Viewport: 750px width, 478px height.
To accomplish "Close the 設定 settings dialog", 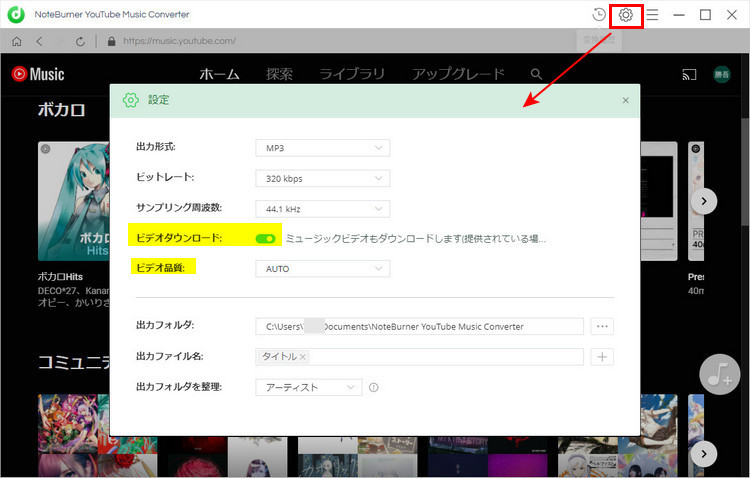I will [x=626, y=100].
